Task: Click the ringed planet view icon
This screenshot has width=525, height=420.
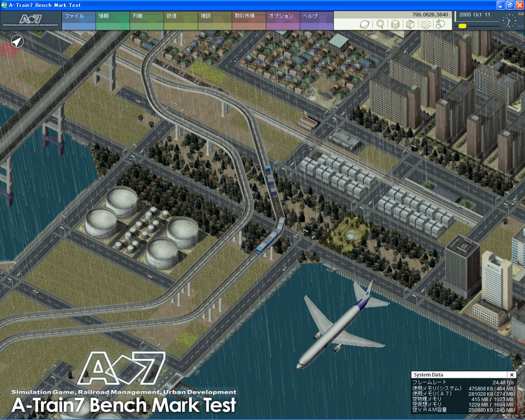Action: coord(364,24)
